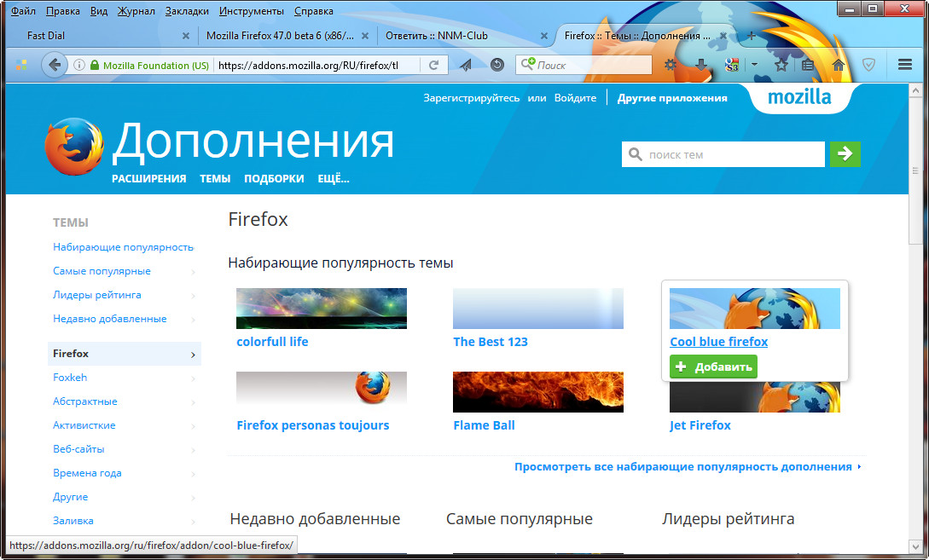Expand the Абстрактные category arrow
The width and height of the screenshot is (929, 560).
(x=193, y=402)
